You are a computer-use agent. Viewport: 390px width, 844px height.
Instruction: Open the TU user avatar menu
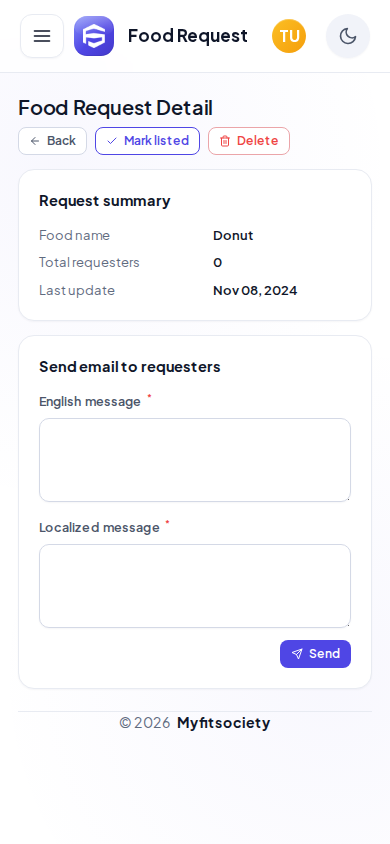click(289, 36)
